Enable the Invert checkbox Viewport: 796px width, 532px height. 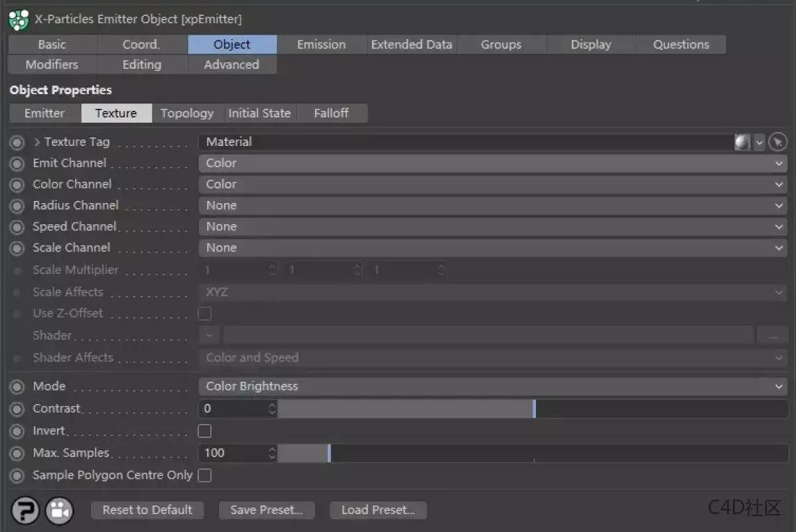pos(204,431)
